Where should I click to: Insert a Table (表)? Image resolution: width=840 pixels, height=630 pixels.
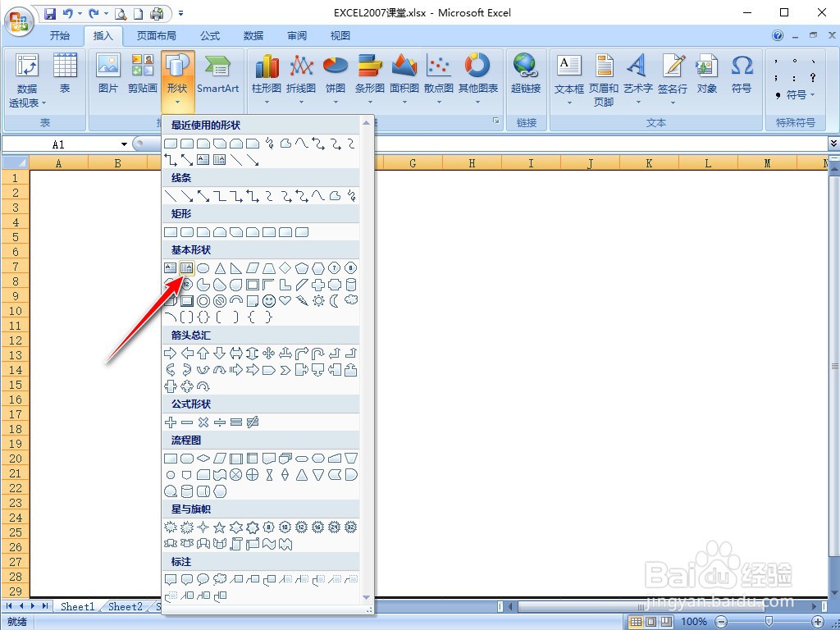pos(65,74)
